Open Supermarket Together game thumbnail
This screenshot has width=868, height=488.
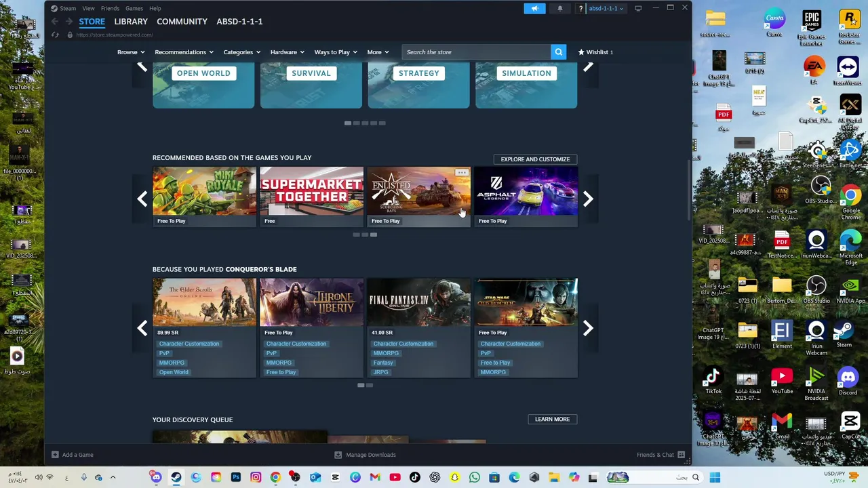pyautogui.click(x=311, y=191)
